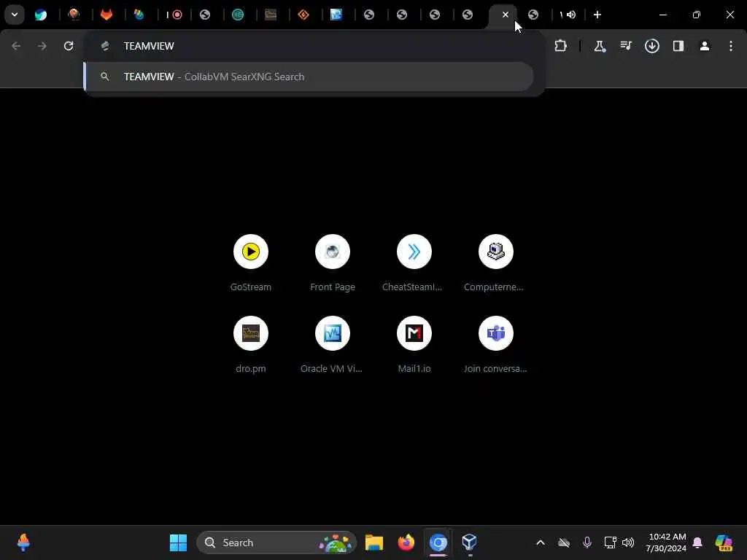Click the microphone tray icon

(x=587, y=542)
